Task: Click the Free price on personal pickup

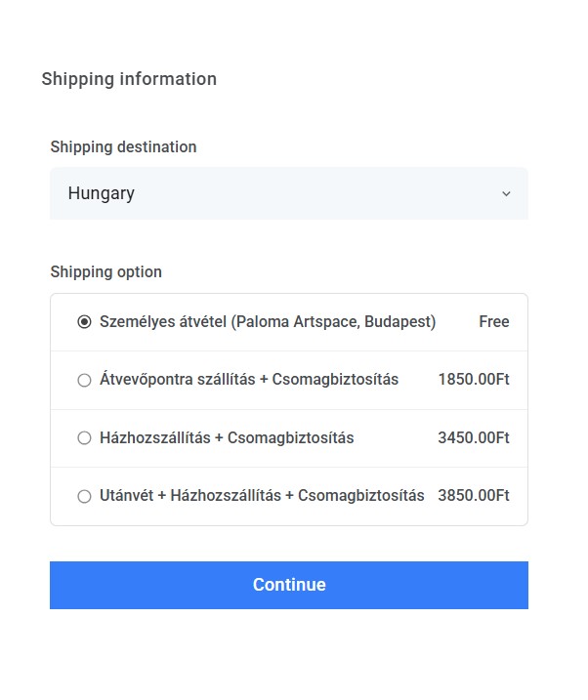Action: (494, 322)
